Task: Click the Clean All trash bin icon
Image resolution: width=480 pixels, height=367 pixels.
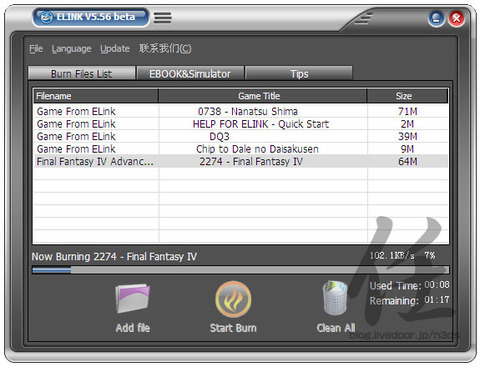Action: (x=335, y=298)
